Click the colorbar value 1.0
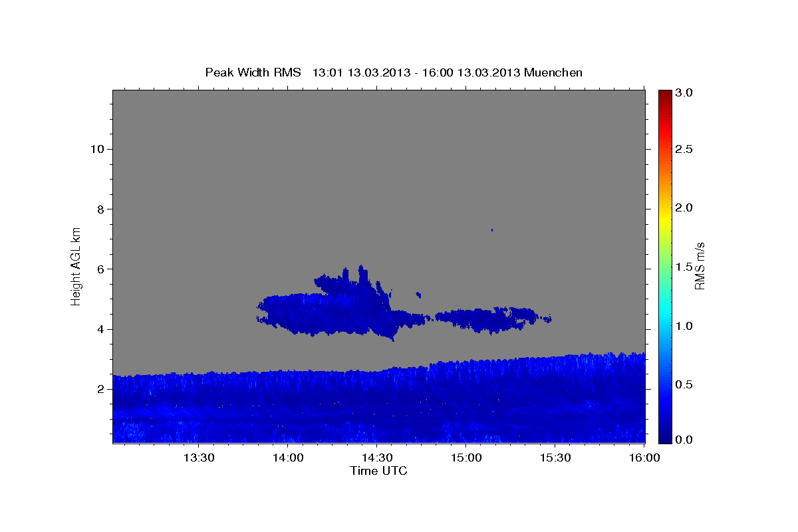Viewport: 798px width, 532px height. pos(685,326)
